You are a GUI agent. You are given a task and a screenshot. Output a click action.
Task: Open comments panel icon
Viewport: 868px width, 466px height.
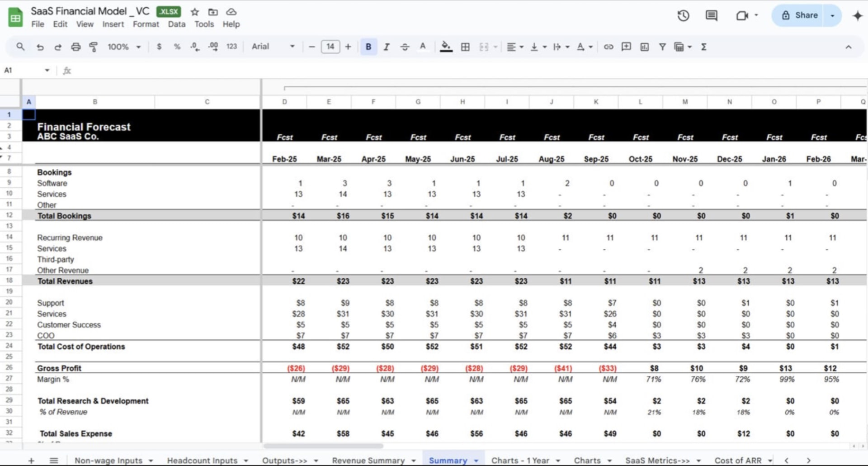(x=711, y=16)
